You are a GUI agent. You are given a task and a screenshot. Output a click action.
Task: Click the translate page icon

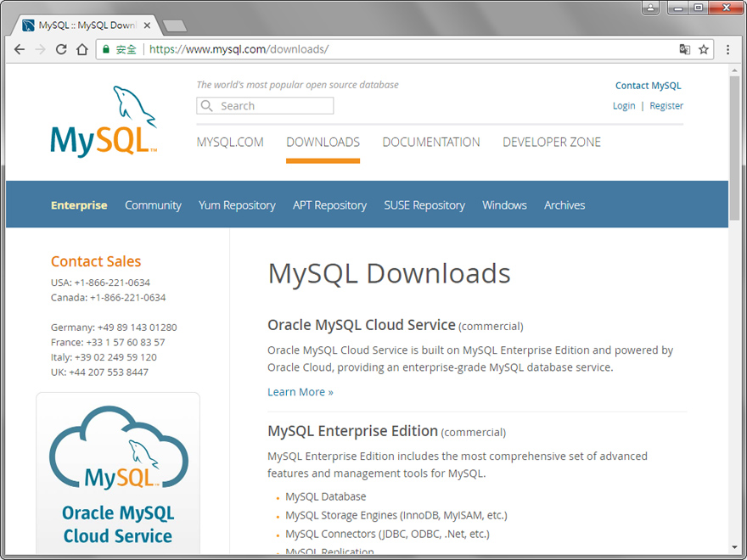[684, 49]
